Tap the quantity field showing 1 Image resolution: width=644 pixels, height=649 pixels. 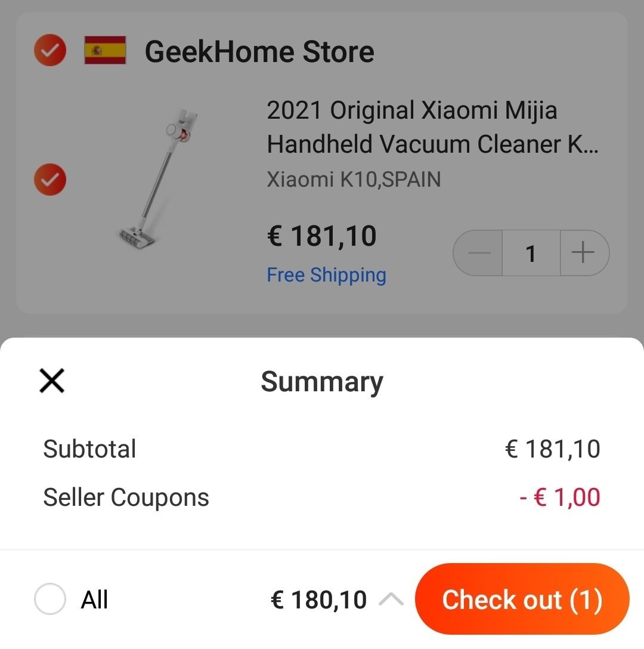point(531,253)
